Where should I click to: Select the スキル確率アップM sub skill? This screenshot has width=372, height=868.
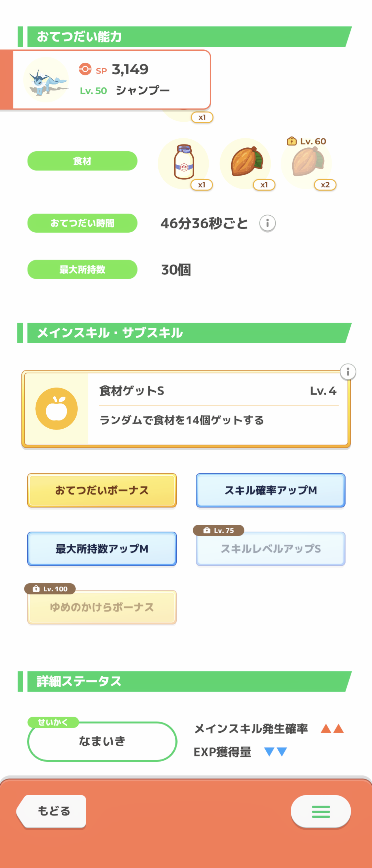click(x=270, y=490)
